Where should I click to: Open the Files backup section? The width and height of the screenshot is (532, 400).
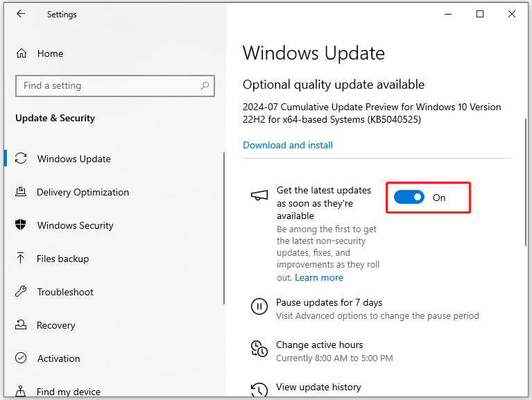click(62, 259)
